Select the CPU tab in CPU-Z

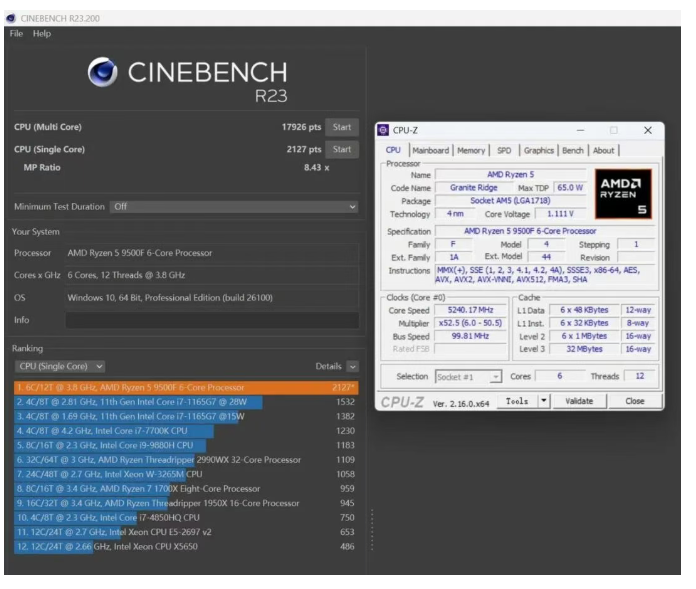[393, 150]
